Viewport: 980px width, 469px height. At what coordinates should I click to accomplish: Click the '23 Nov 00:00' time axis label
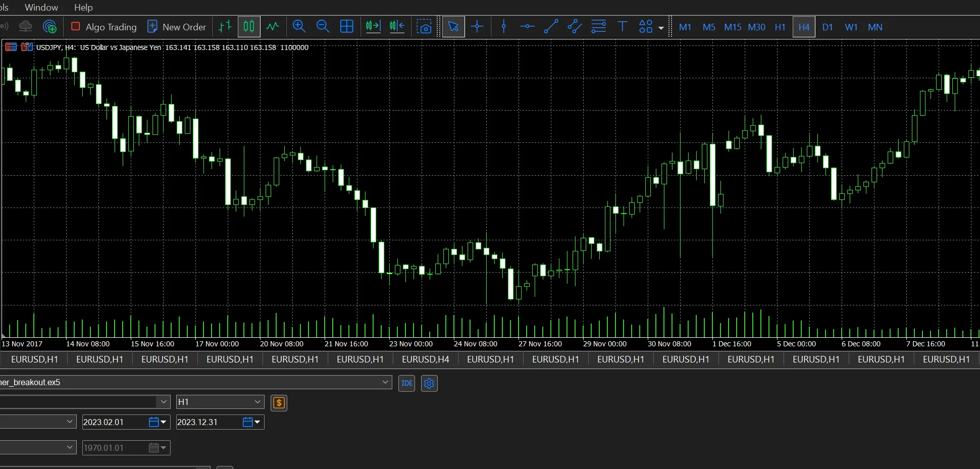[411, 344]
